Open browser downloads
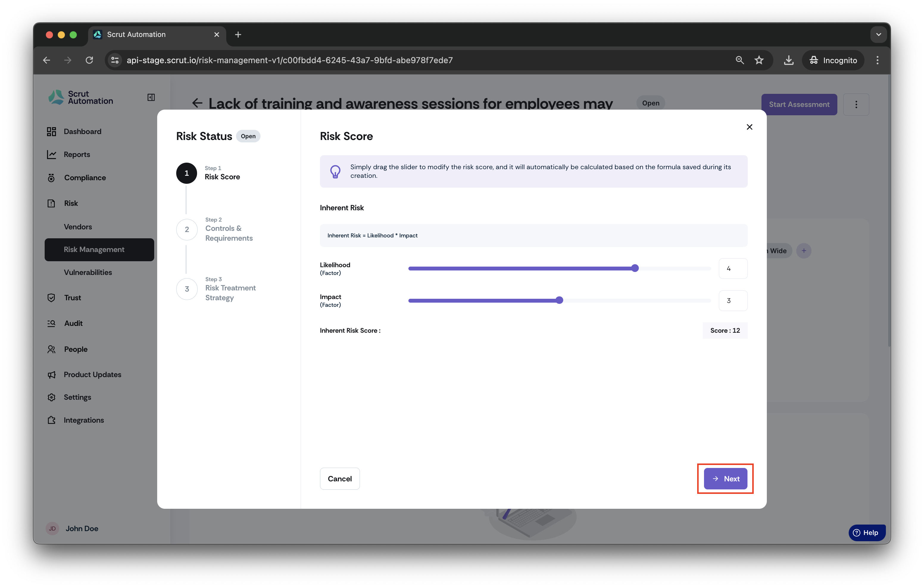This screenshot has width=924, height=588. pyautogui.click(x=789, y=60)
